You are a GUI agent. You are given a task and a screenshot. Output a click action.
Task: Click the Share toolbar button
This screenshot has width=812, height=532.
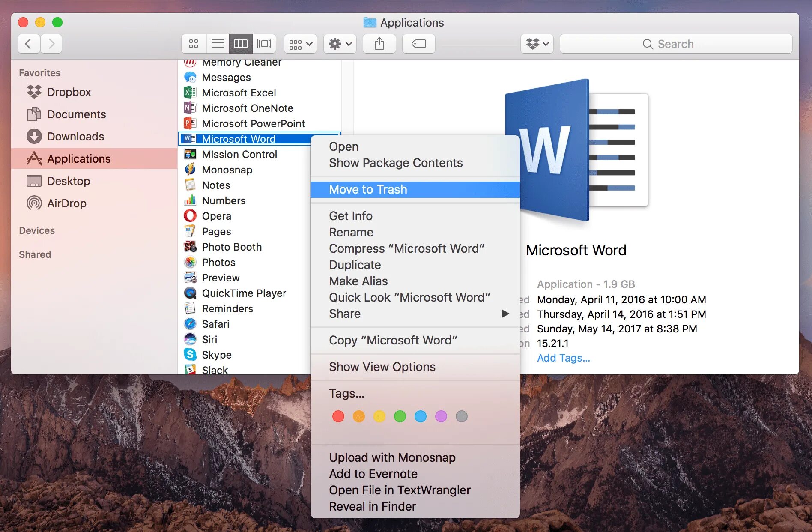[379, 44]
